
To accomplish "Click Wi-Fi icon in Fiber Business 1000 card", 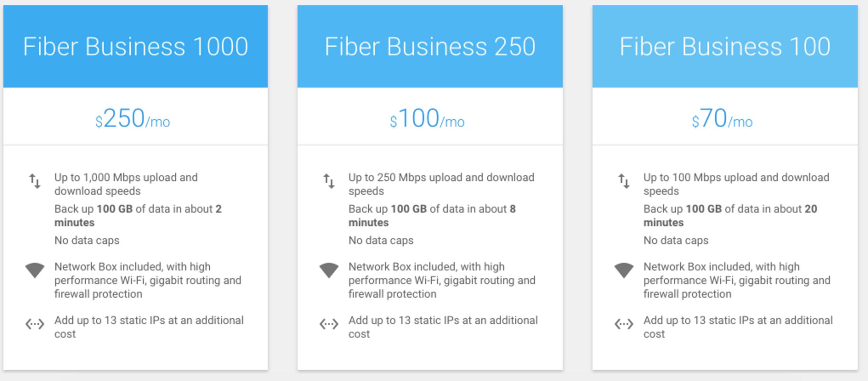I will point(35,270).
